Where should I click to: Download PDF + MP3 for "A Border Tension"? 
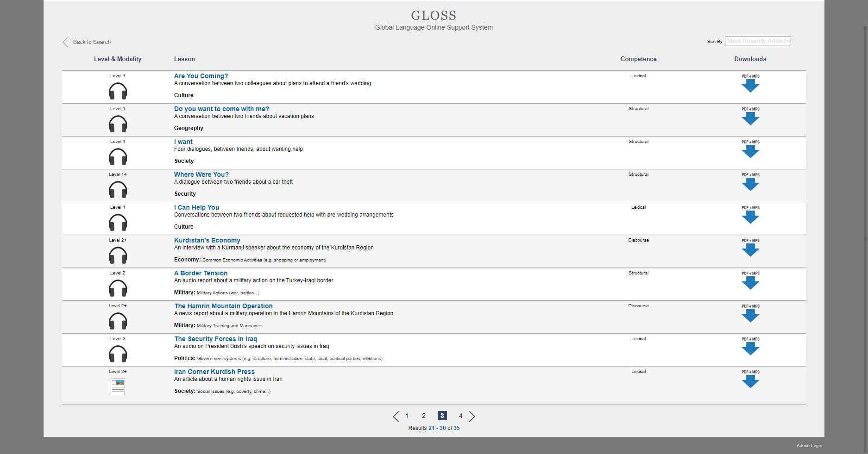tap(750, 283)
